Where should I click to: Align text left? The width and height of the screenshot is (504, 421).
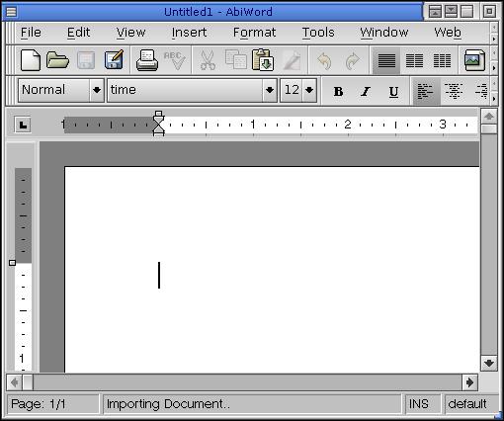pos(426,91)
